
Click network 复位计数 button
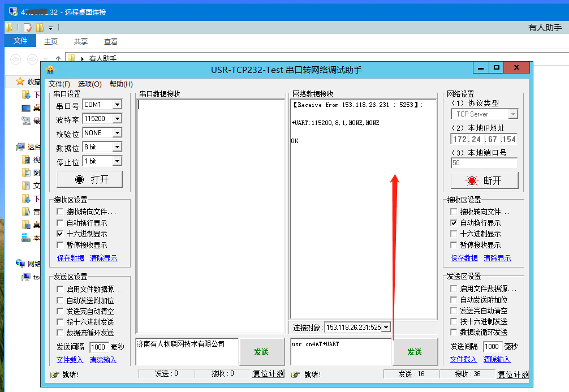tap(513, 374)
